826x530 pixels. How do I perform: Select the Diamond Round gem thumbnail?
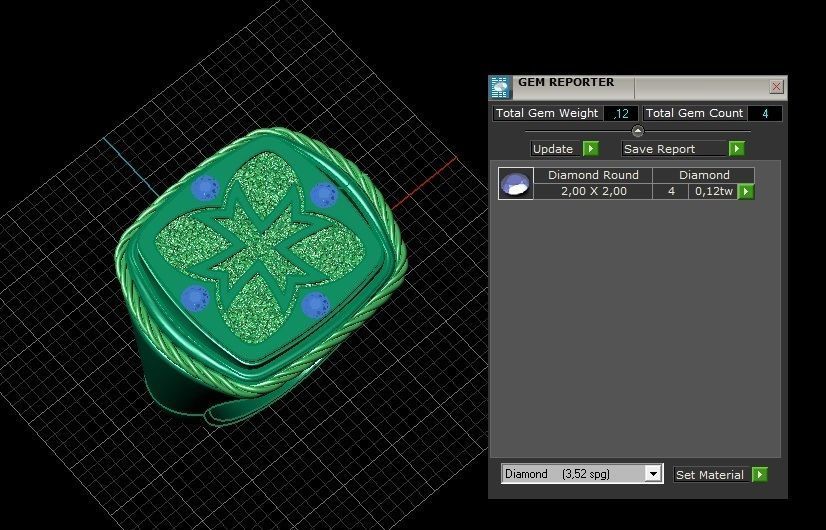click(516, 183)
